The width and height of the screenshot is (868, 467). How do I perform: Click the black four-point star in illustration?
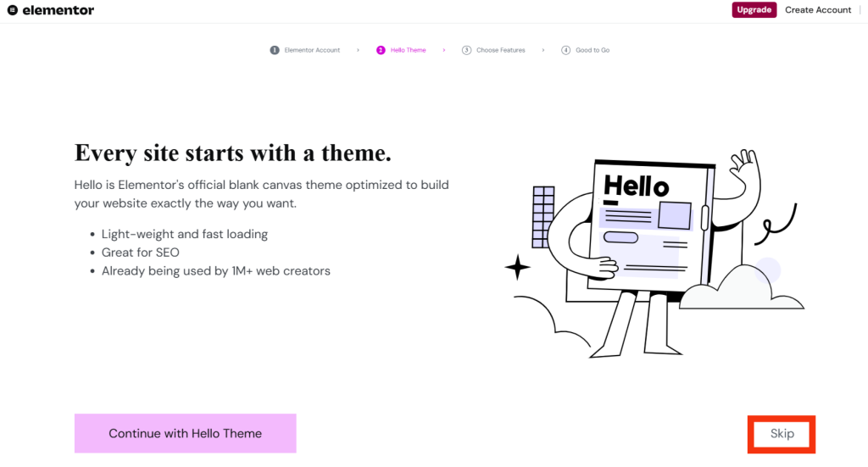tap(517, 268)
